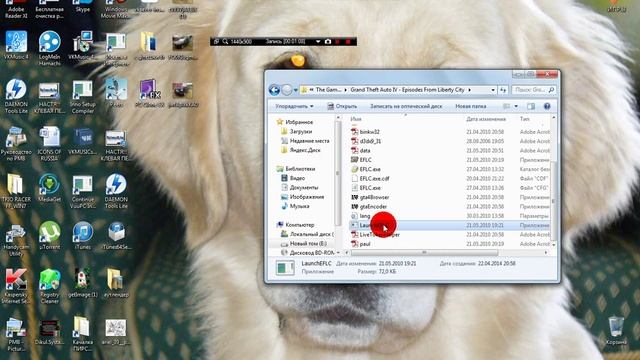Screen dimensions: 640x360
Task: Sort by the Тип column header
Action: (x=524, y=119)
